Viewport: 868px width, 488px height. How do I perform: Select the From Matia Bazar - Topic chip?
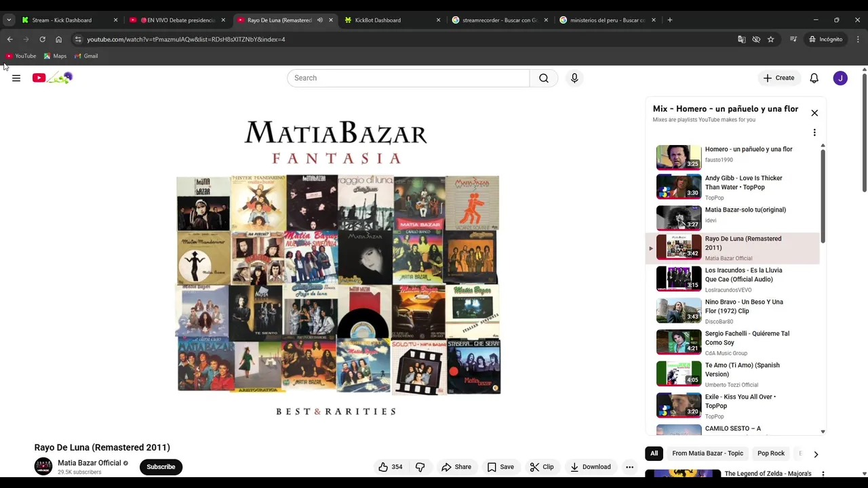[x=708, y=453]
